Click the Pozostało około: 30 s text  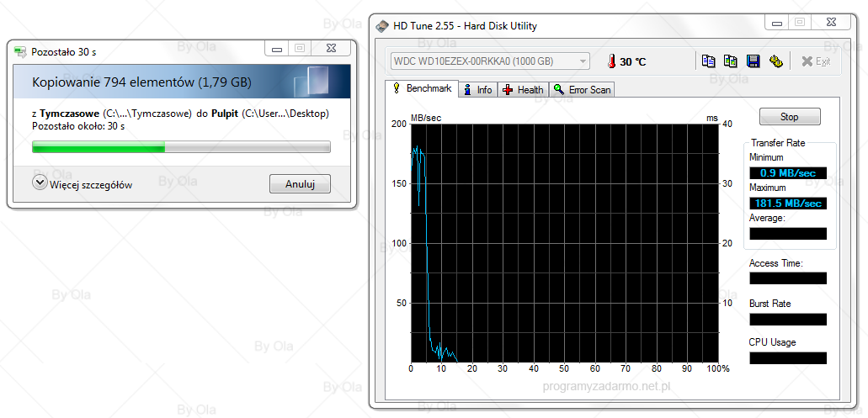[78, 126]
